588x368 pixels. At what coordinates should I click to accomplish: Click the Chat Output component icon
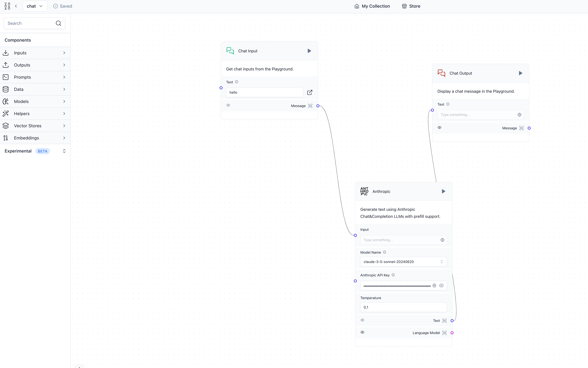pos(441,73)
